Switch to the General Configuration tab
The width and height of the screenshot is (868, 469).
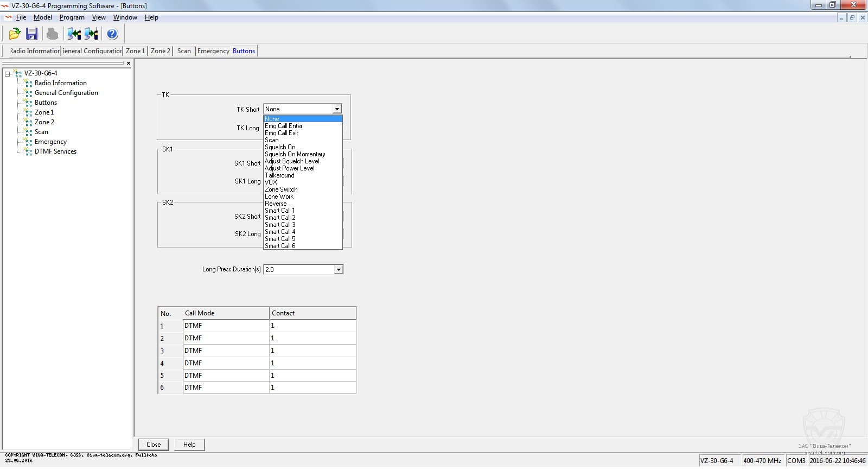click(x=92, y=51)
